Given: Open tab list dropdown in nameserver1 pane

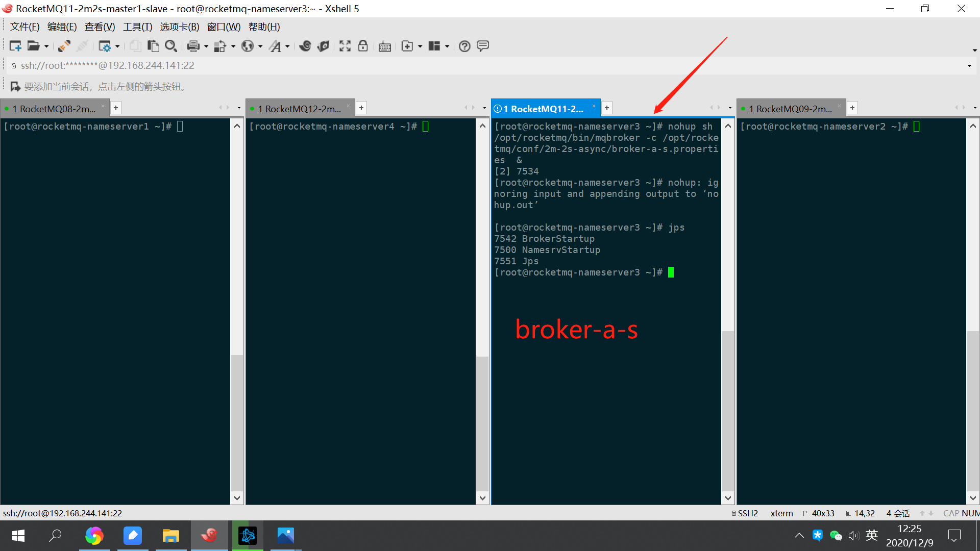Looking at the screenshot, I should (239, 108).
